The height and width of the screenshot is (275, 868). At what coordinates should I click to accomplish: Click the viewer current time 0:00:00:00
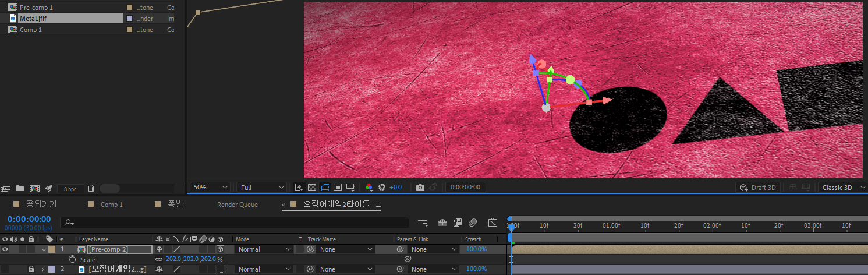tap(466, 188)
